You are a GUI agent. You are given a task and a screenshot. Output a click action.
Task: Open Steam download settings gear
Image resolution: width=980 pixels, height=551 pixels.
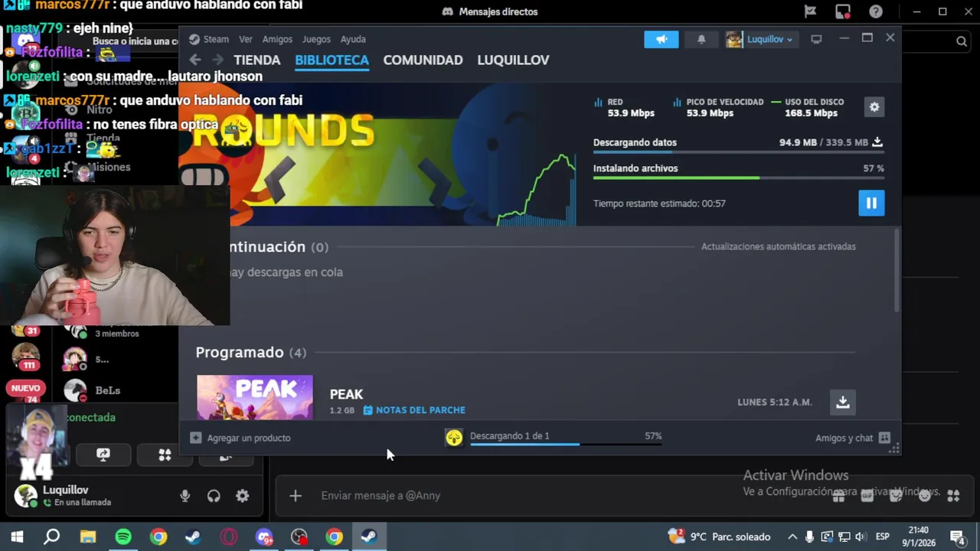pos(874,107)
